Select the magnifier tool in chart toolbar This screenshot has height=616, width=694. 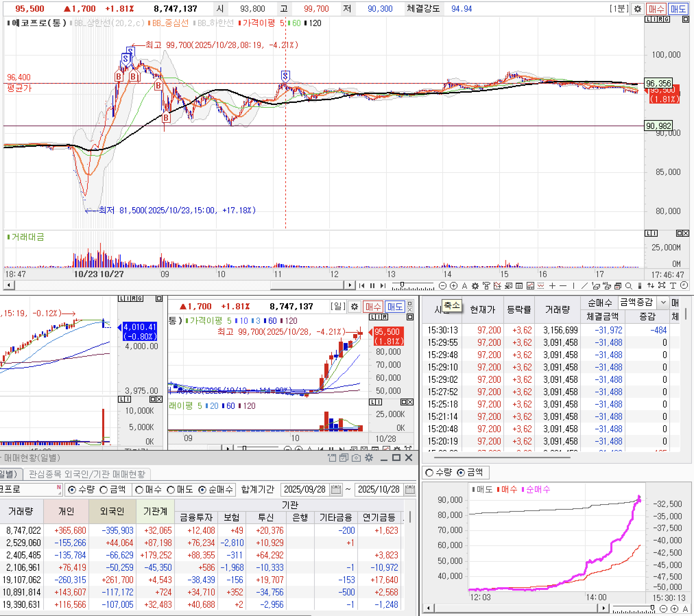click(x=629, y=286)
